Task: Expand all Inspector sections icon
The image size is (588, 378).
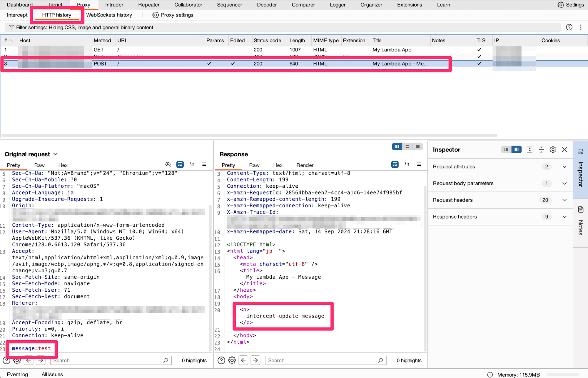Action: tap(529, 149)
